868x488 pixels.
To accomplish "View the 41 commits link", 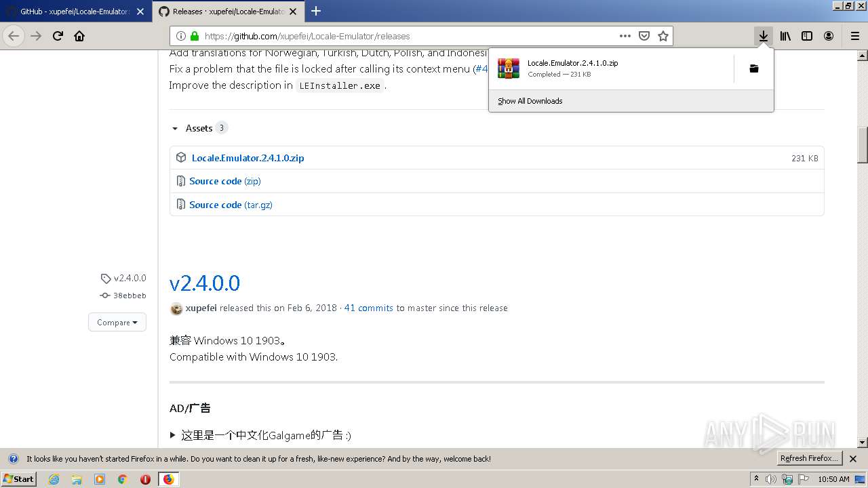I will pos(368,308).
